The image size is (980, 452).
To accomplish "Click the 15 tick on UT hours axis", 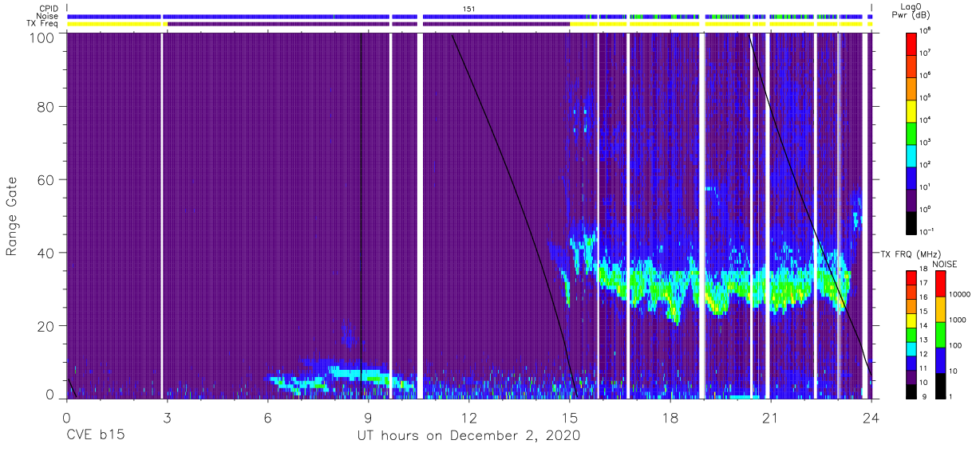I will [x=570, y=417].
